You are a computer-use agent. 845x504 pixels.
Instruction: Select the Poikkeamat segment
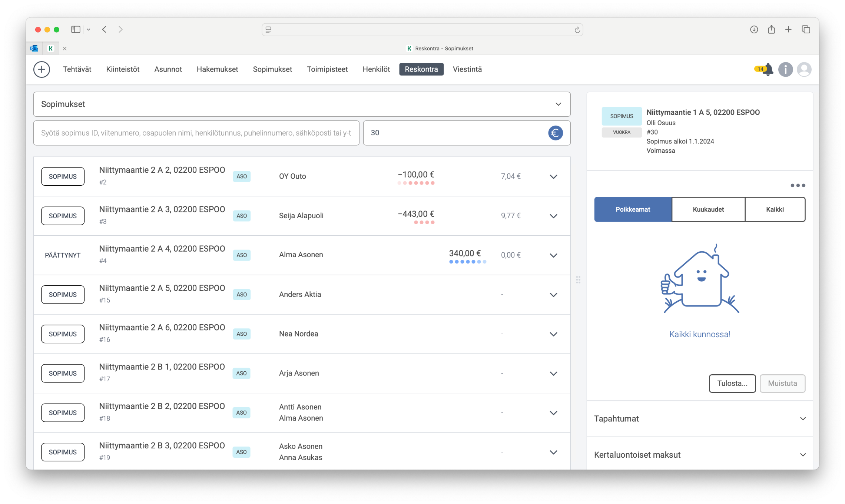633,209
